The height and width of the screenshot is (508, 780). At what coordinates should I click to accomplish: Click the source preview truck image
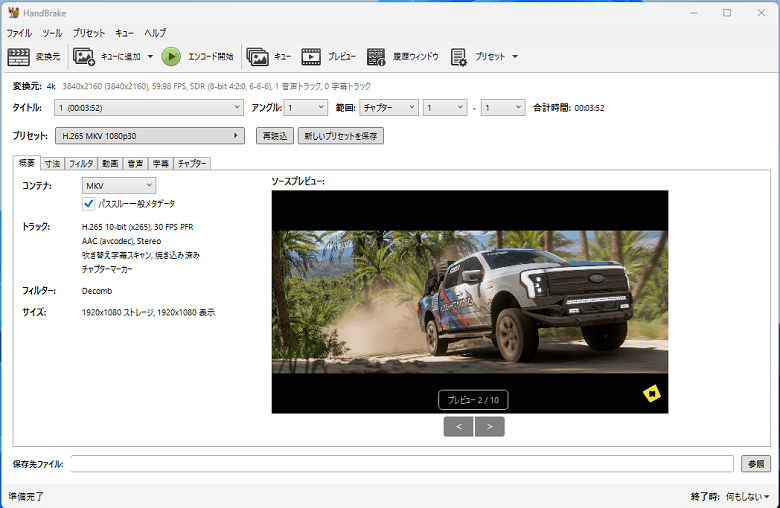[x=470, y=302]
